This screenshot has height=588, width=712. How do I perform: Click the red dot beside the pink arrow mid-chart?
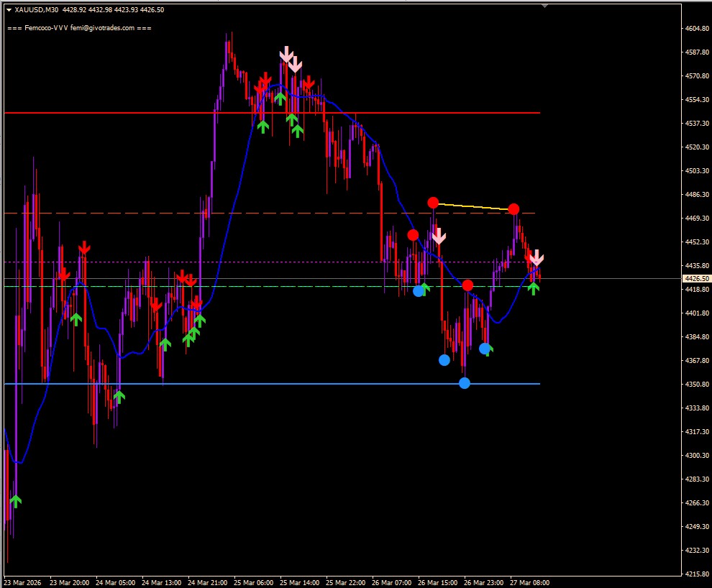point(414,234)
